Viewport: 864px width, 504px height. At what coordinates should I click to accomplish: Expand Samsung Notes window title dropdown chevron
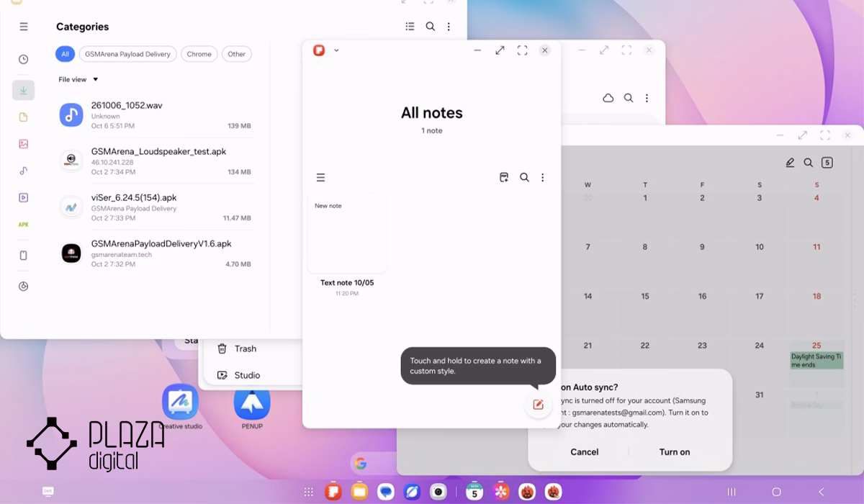coord(336,50)
